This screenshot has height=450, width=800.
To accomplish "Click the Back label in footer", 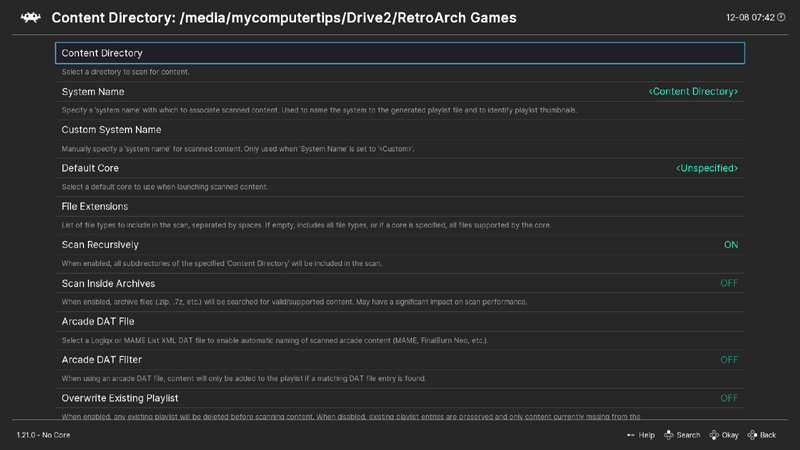I will [x=768, y=435].
